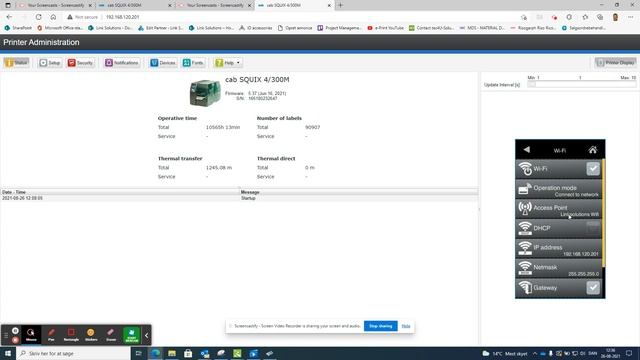Screen dimensions: 640x360
Task: Open Edge from the taskbar
Action: [x=156, y=353]
